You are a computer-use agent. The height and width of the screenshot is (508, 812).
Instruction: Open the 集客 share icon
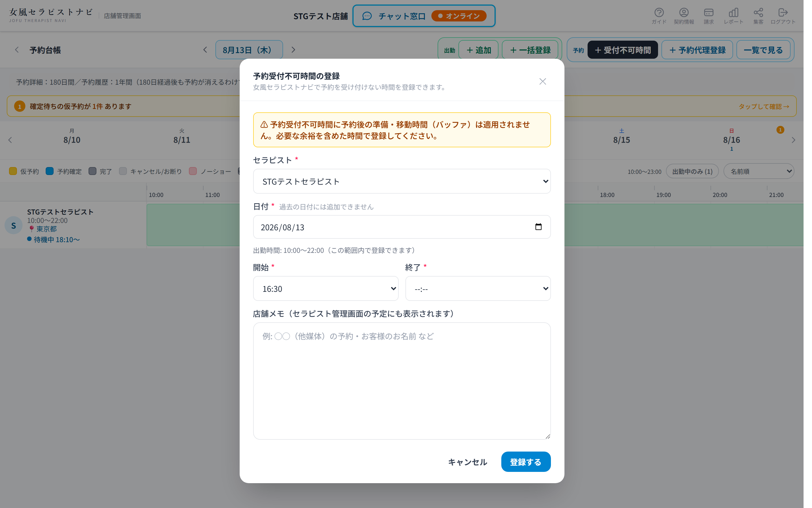(x=758, y=16)
